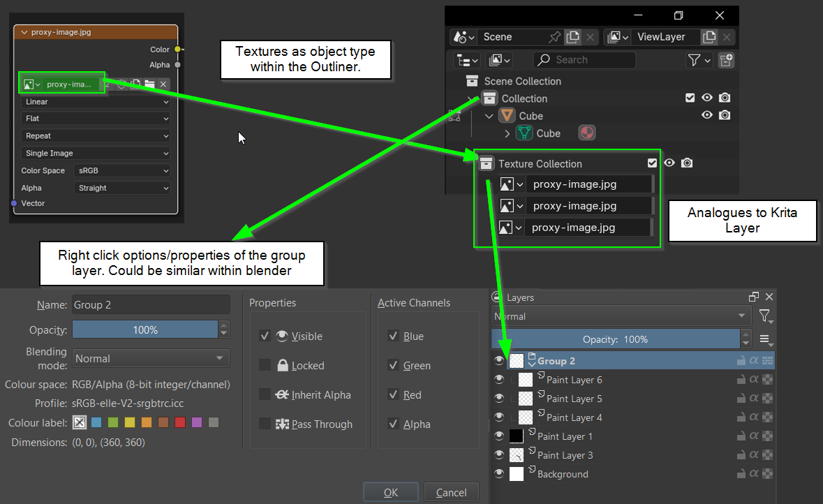The width and height of the screenshot is (823, 504).
Task: Click the Opacity slider in the Layers docker
Action: [x=615, y=340]
